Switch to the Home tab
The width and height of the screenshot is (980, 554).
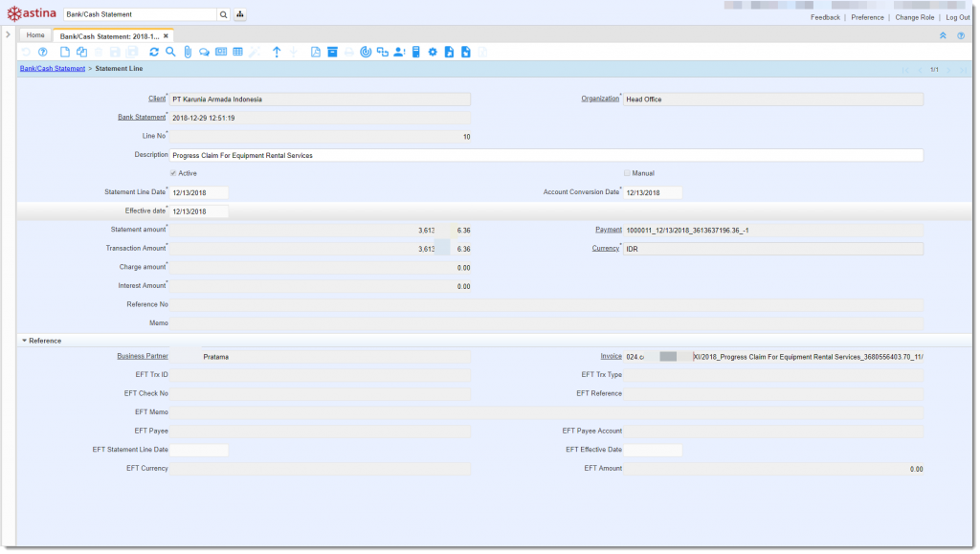[x=35, y=35]
